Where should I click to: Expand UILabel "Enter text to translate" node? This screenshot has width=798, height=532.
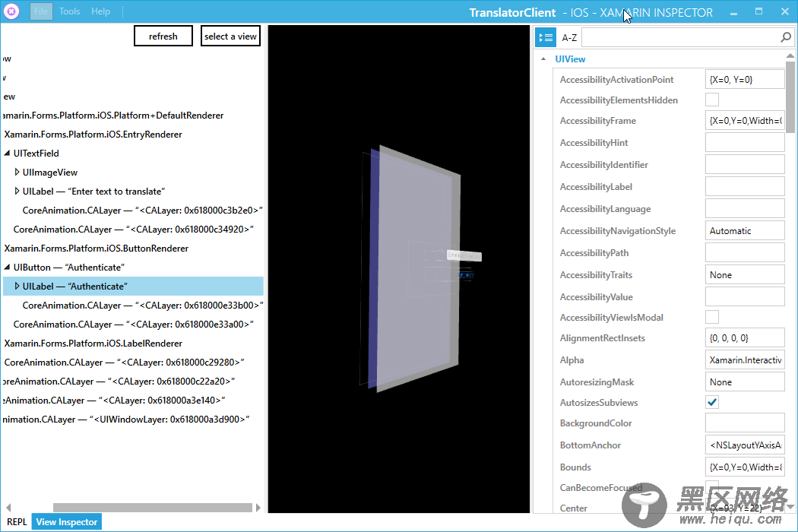tap(17, 192)
